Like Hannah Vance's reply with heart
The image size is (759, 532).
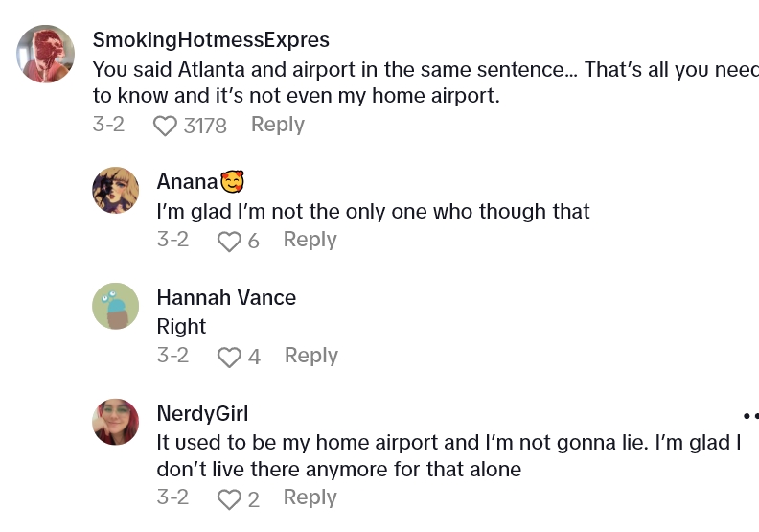coord(229,358)
